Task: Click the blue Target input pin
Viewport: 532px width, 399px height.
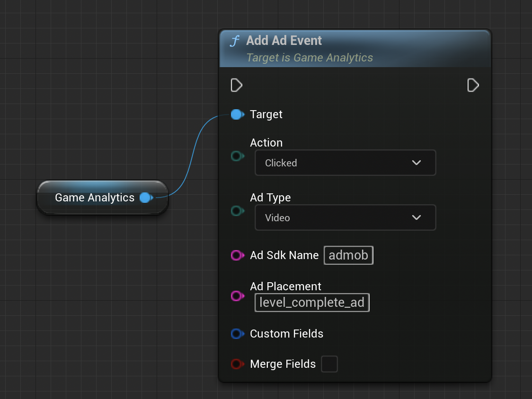Action: coord(237,114)
